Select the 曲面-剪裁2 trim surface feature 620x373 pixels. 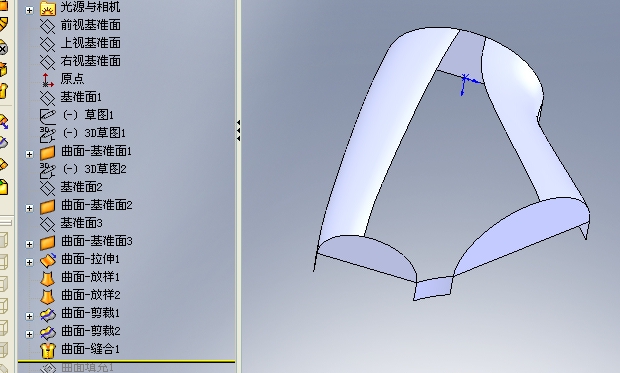point(91,331)
